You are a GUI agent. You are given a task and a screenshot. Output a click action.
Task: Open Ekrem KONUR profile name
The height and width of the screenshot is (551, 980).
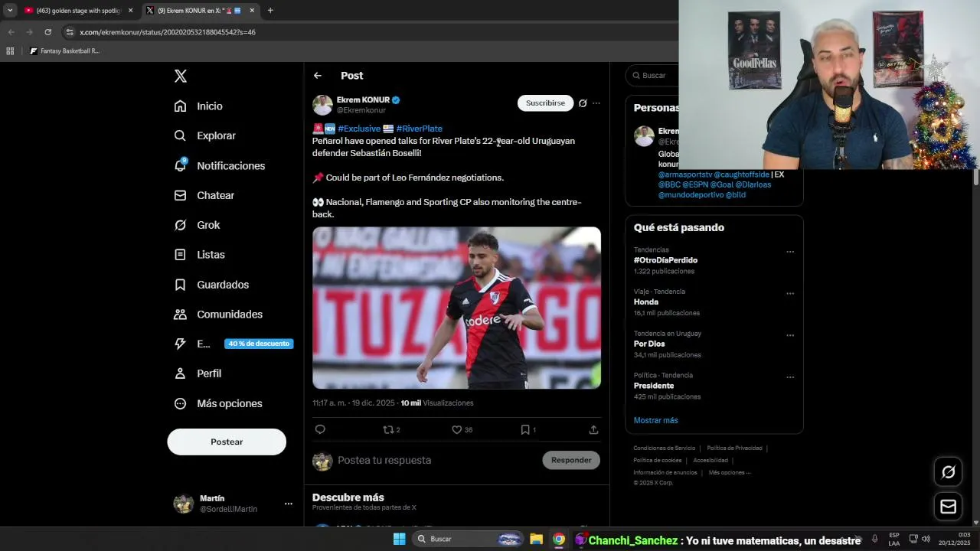pyautogui.click(x=364, y=100)
